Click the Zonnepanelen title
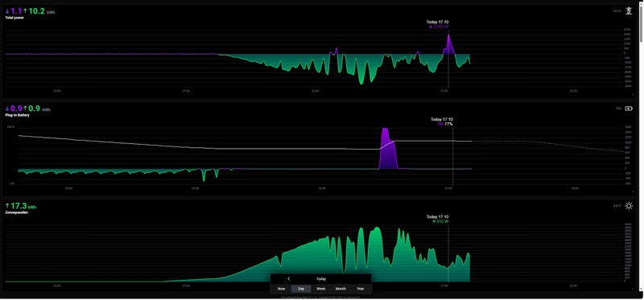Screen dimensions: 644x300 [17, 212]
